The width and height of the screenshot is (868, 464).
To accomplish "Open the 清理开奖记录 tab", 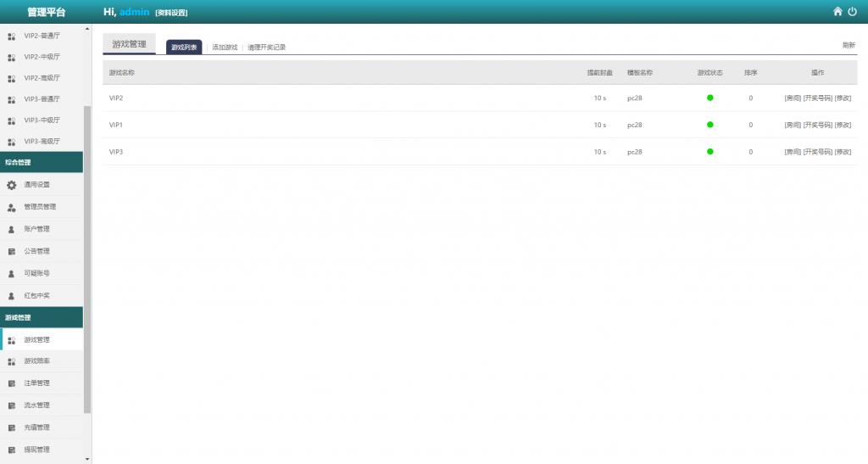I will tap(266, 48).
